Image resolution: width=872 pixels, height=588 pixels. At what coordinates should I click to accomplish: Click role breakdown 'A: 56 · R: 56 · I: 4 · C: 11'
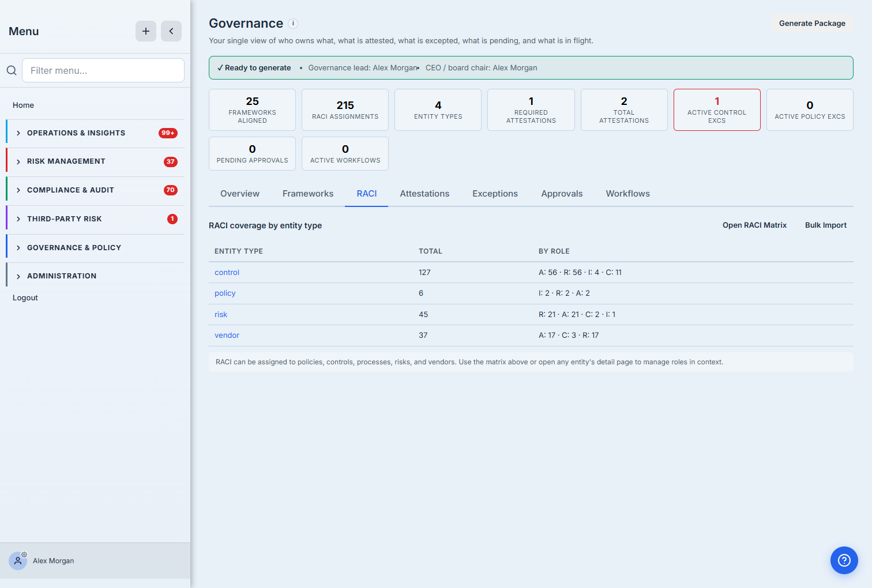[x=580, y=273]
